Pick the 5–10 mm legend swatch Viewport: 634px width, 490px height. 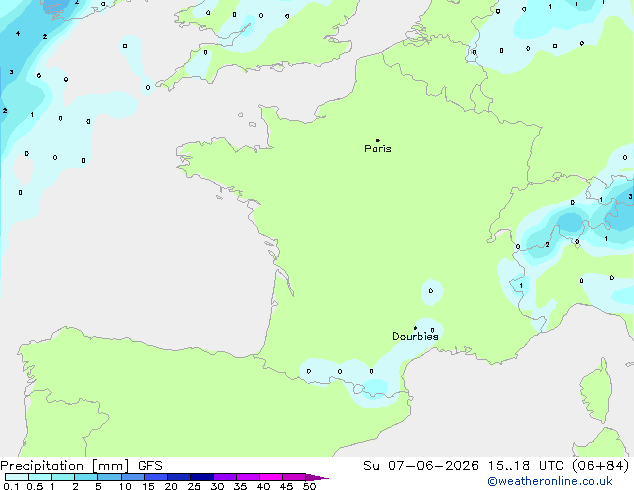[109, 477]
